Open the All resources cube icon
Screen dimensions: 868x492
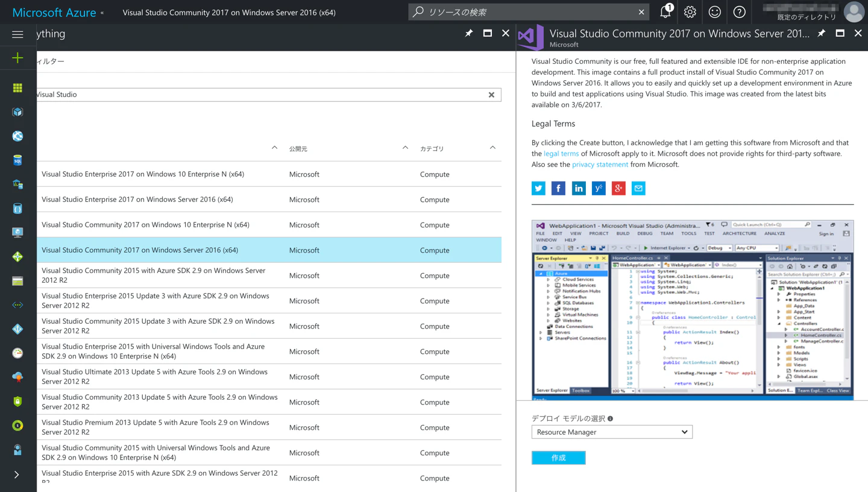tap(17, 112)
